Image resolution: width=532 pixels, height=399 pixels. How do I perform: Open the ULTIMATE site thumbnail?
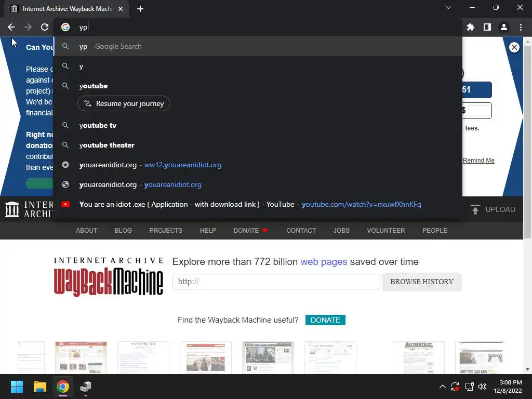[418, 357]
